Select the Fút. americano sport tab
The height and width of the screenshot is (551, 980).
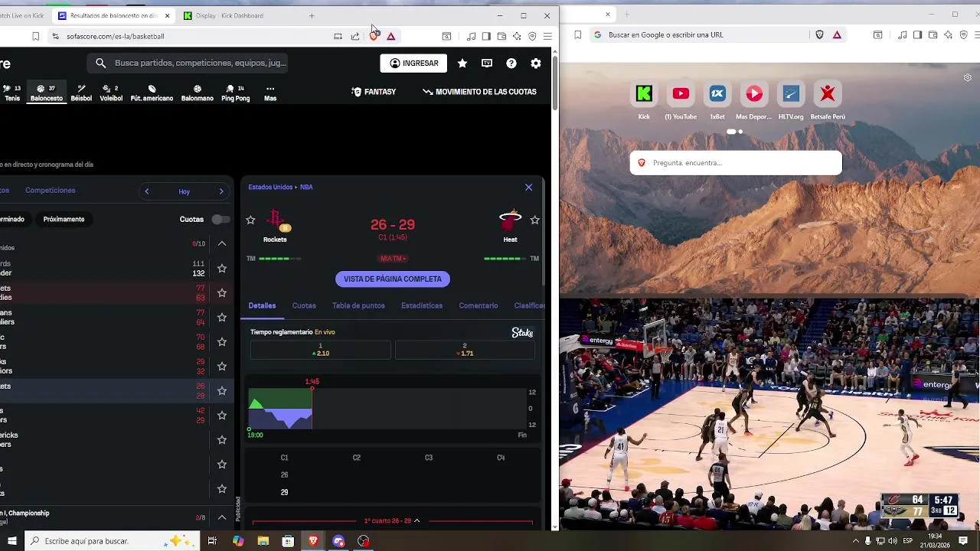coord(152,93)
